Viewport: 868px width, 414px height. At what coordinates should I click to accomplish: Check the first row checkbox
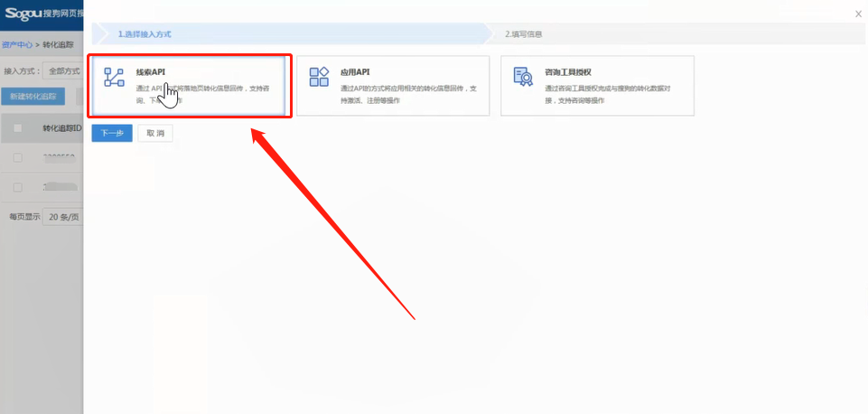tap(17, 157)
